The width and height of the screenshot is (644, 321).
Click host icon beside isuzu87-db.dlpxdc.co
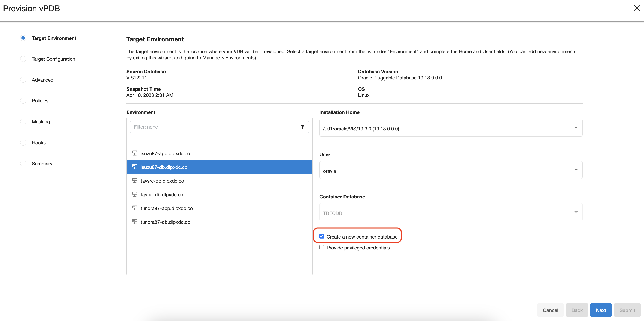(x=134, y=167)
